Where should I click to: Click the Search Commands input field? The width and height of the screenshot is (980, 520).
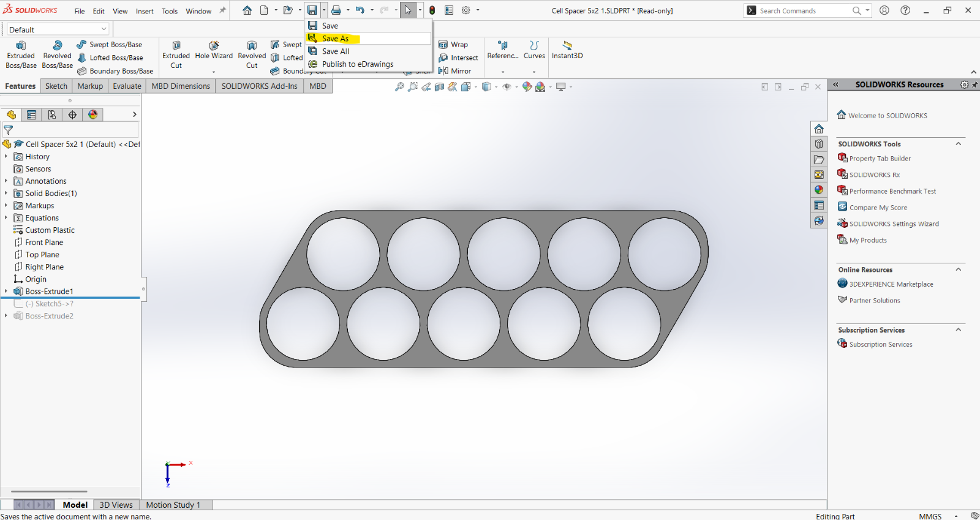point(802,10)
